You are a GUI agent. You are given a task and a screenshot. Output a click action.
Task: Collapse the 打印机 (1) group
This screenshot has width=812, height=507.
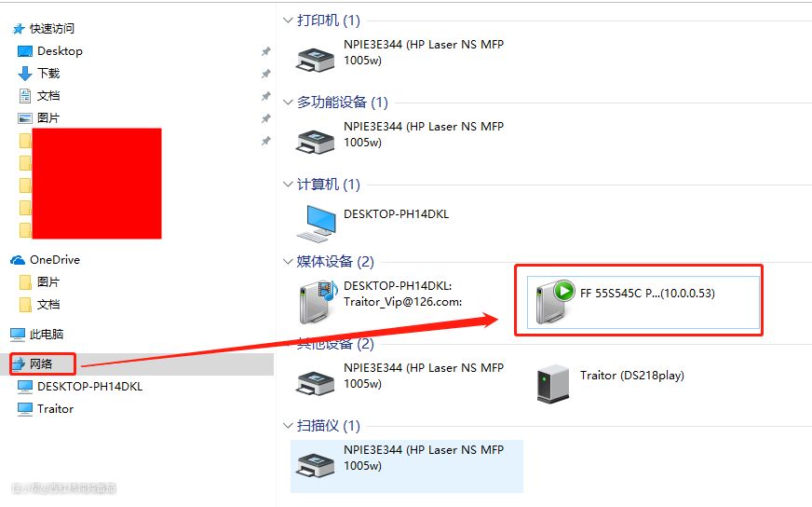click(x=288, y=21)
